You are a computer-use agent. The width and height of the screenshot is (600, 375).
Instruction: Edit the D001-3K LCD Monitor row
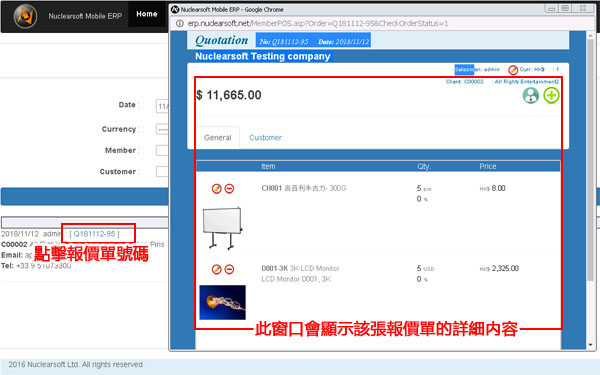click(x=217, y=269)
